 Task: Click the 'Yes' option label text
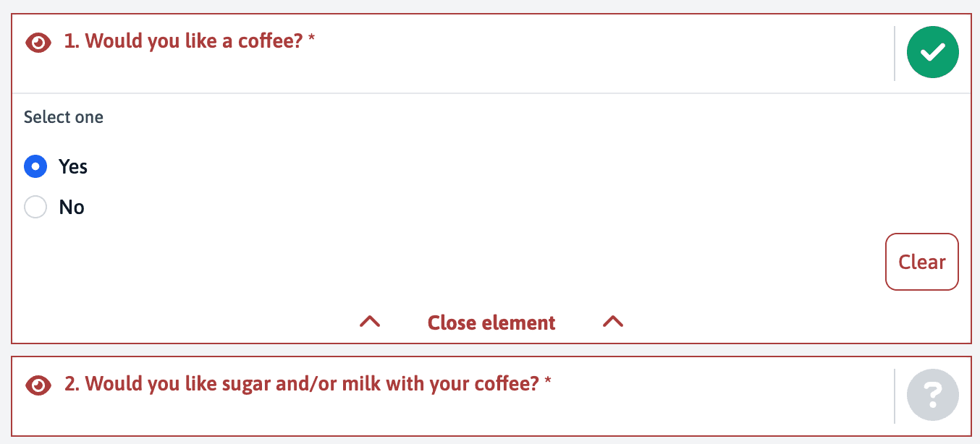click(x=73, y=167)
